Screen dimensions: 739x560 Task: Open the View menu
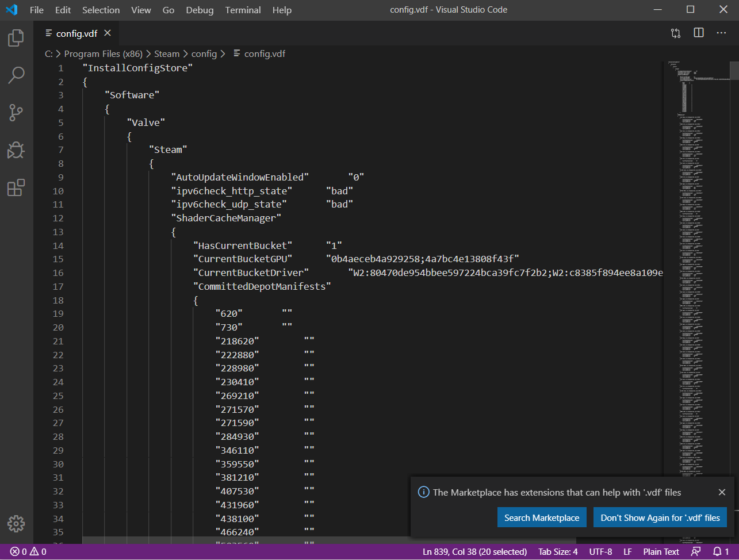pyautogui.click(x=141, y=10)
